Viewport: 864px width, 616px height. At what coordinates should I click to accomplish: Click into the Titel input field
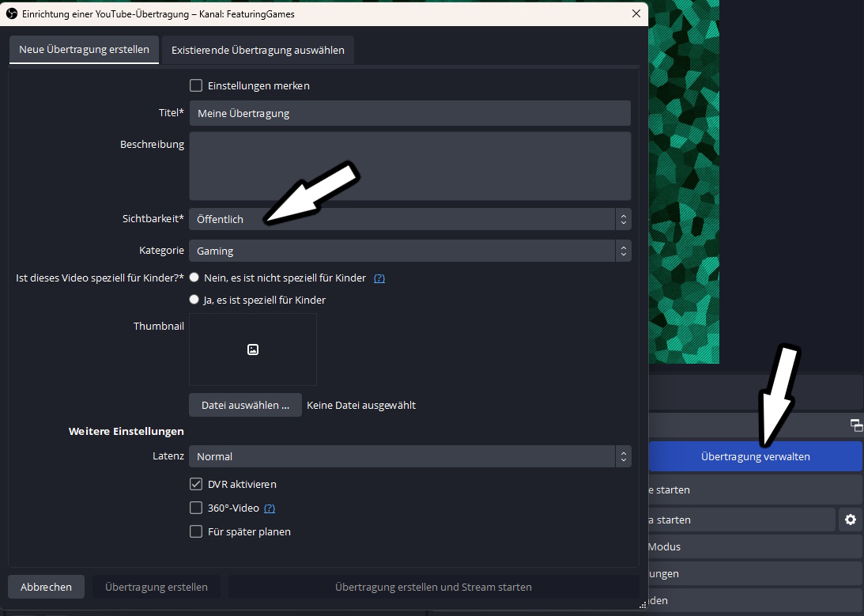click(409, 113)
